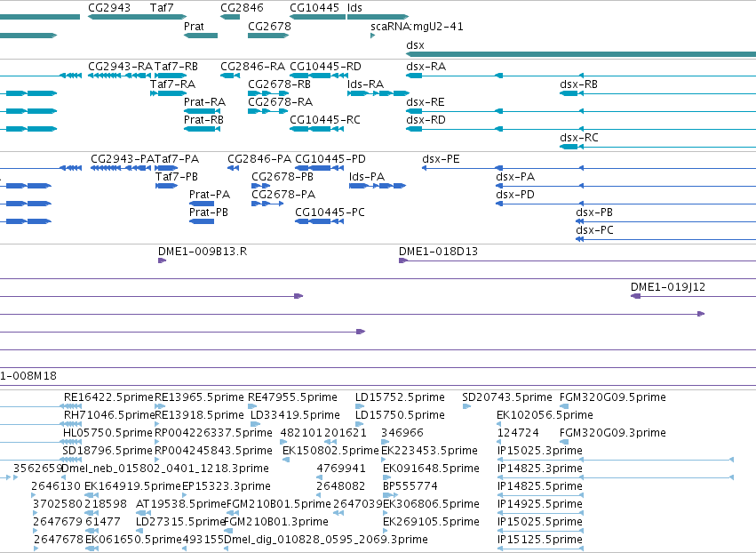The image size is (756, 553).
Task: Select the CG2943-RA transcript label
Action: click(120, 67)
